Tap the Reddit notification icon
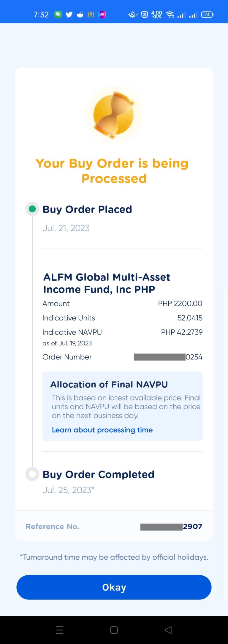Image resolution: width=228 pixels, height=644 pixels. coord(80,15)
